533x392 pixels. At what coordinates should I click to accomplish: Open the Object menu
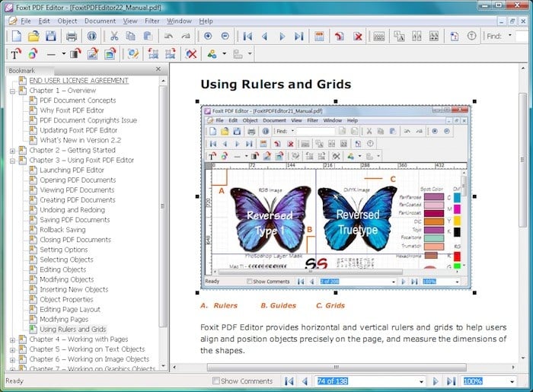pyautogui.click(x=67, y=21)
